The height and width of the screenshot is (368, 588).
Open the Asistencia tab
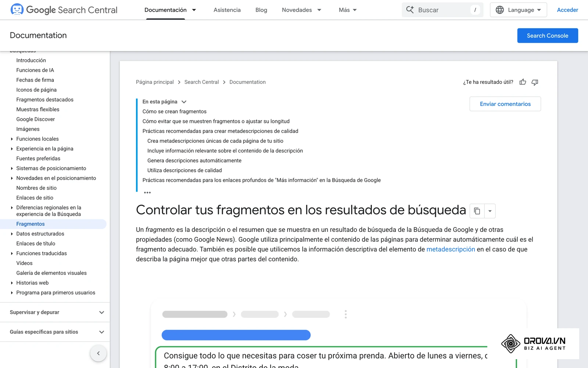pyautogui.click(x=227, y=10)
